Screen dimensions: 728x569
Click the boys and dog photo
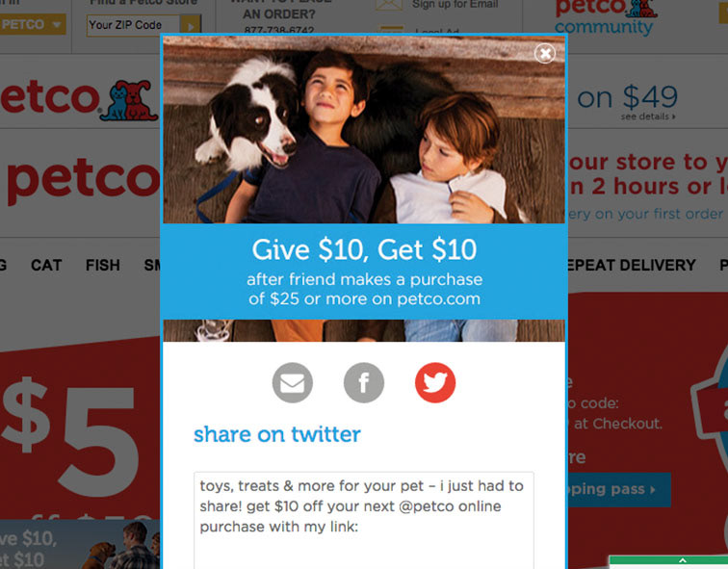(364, 130)
